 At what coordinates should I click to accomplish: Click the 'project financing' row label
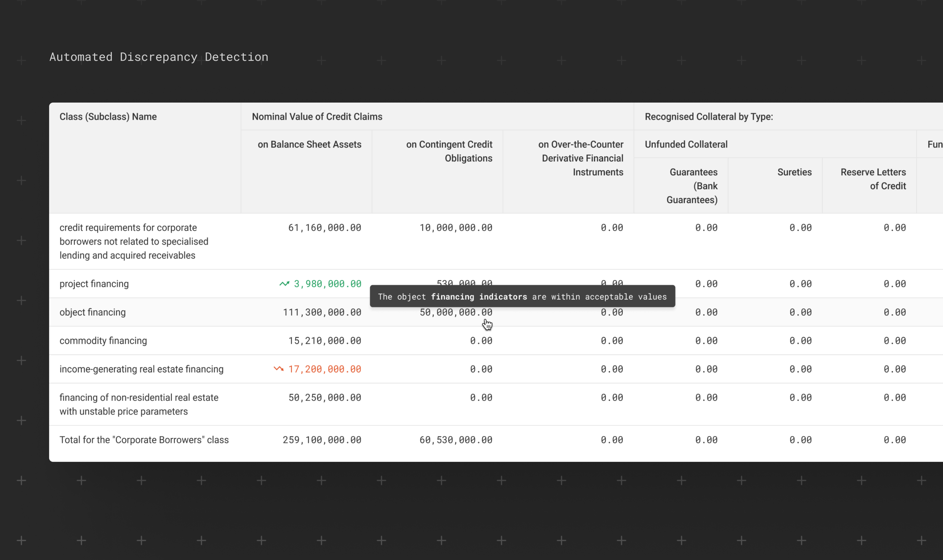point(94,284)
